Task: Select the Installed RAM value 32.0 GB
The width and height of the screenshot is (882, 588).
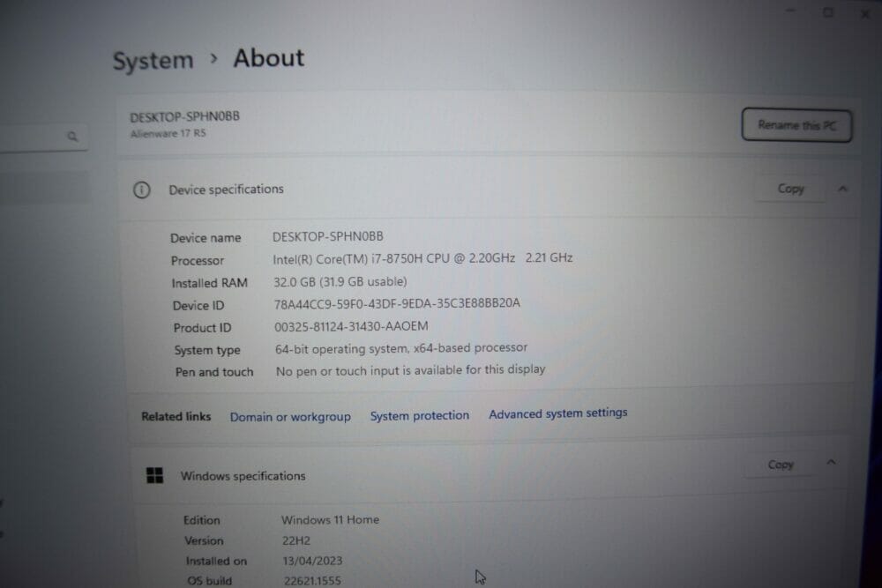Action: (x=340, y=281)
